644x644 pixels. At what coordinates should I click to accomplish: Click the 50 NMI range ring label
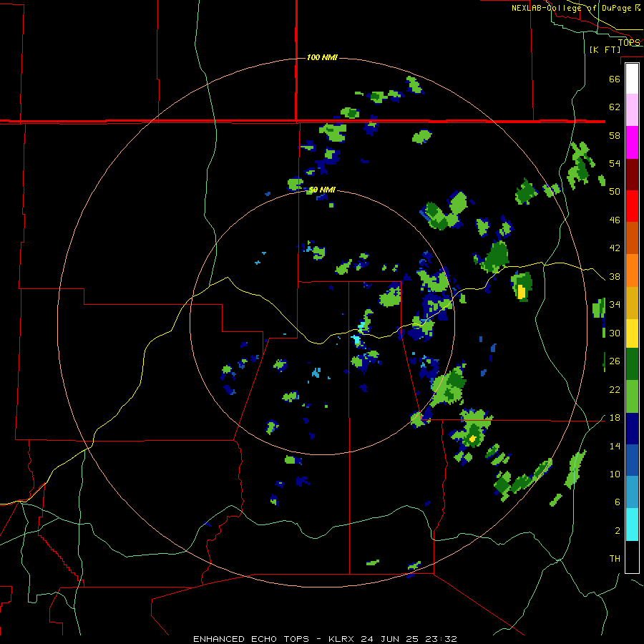click(x=322, y=190)
